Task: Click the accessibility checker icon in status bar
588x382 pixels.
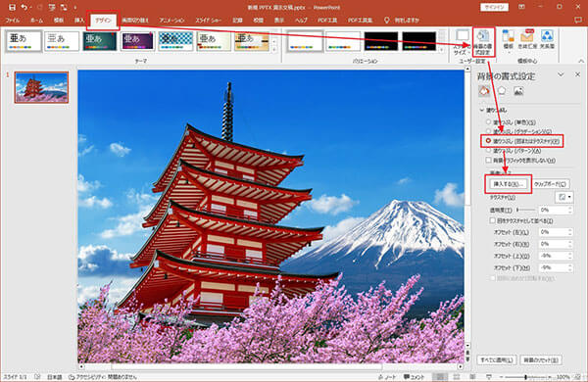Action: tap(72, 377)
